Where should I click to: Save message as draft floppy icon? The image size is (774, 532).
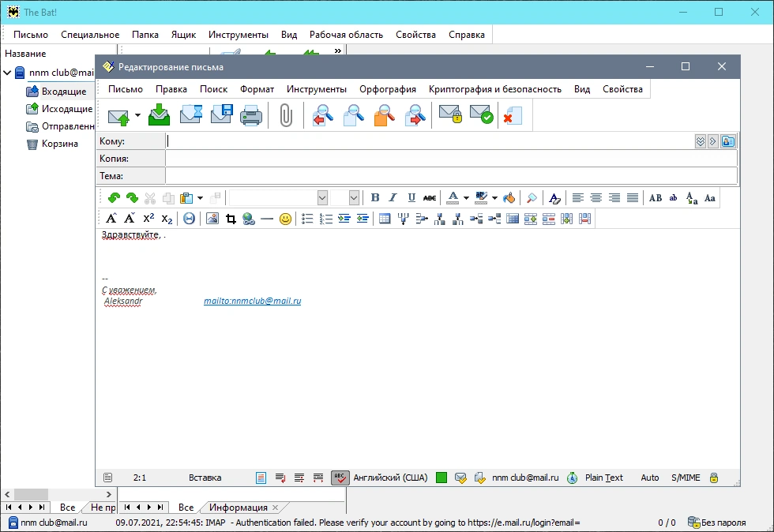pos(221,114)
